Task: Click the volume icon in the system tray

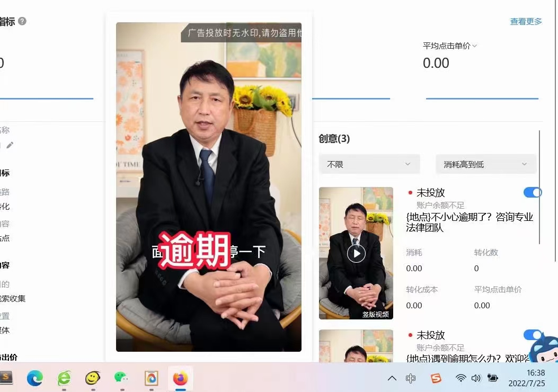Action: [476, 378]
